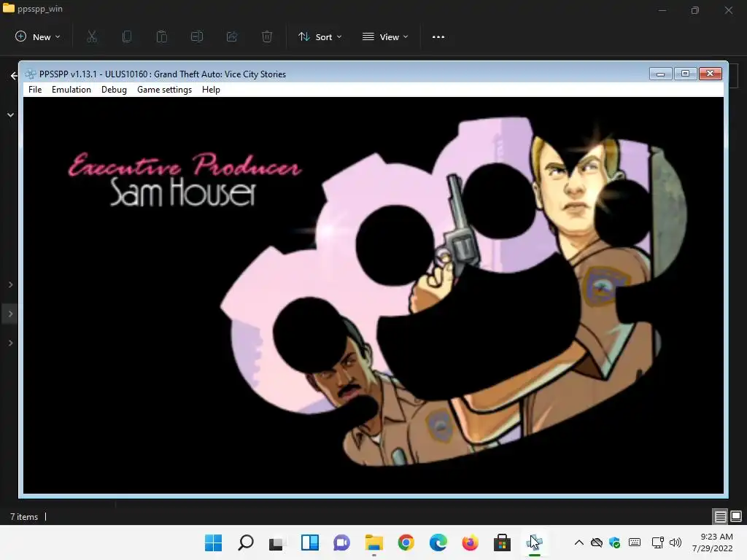Open the See more ellipsis menu

pyautogui.click(x=438, y=36)
